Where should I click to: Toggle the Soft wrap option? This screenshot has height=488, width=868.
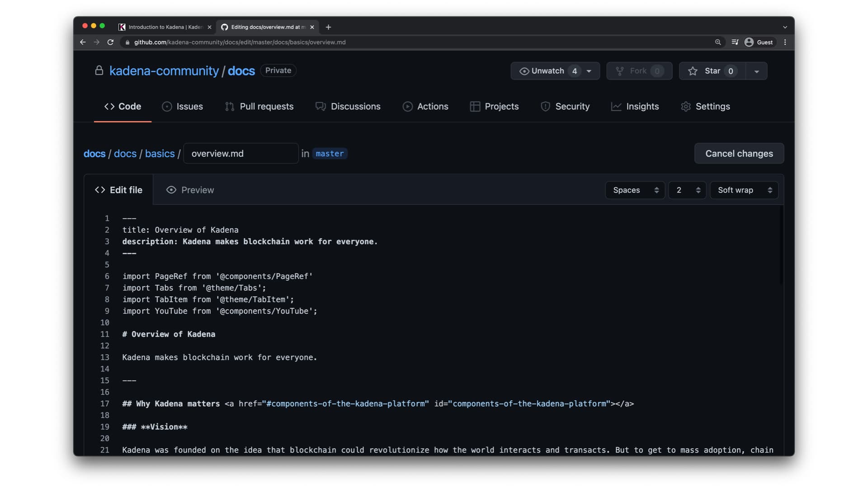[744, 189]
